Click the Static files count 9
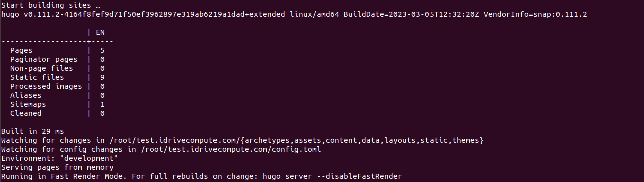The width and height of the screenshot is (644, 182). pyautogui.click(x=102, y=77)
